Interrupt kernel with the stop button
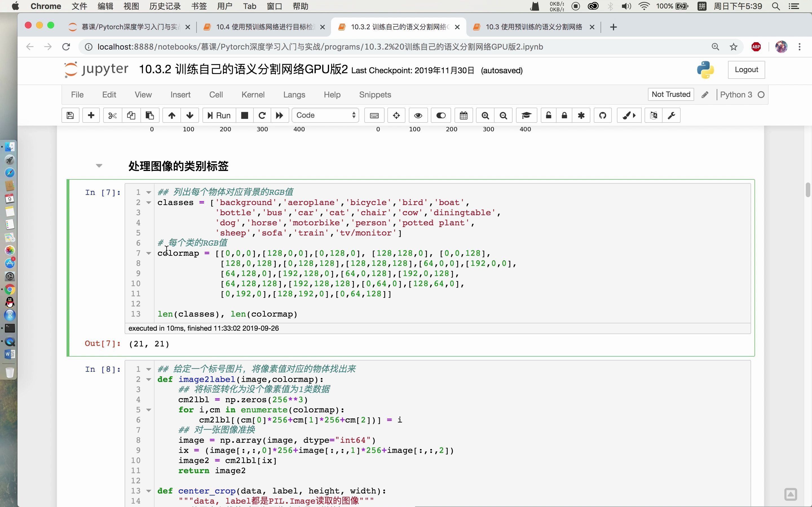This screenshot has height=507, width=812. click(245, 115)
